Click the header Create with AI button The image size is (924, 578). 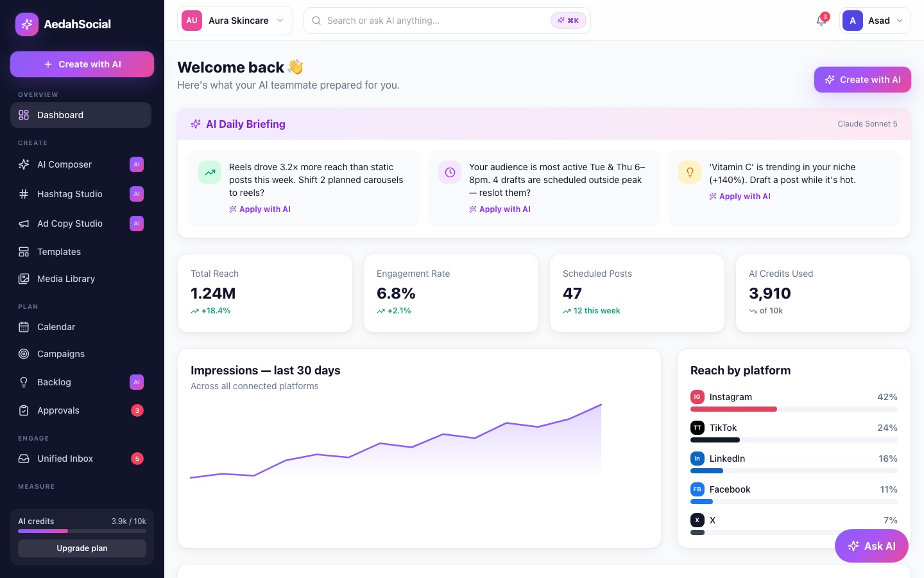(x=862, y=80)
